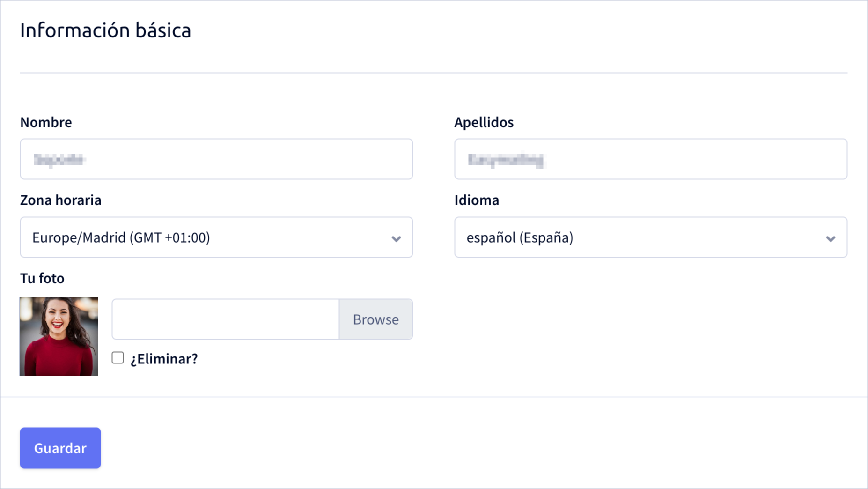Click the Apellidos field label
This screenshot has width=868, height=489.
click(x=484, y=122)
